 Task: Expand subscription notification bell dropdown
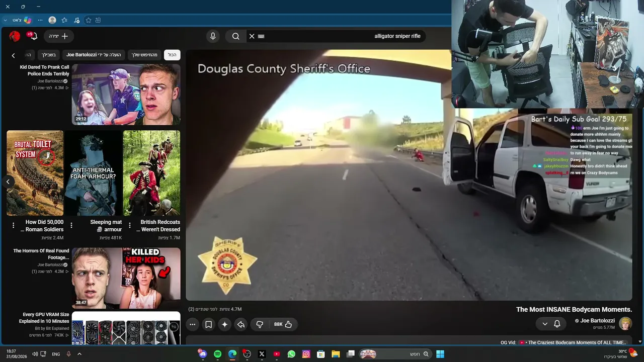[551, 324]
